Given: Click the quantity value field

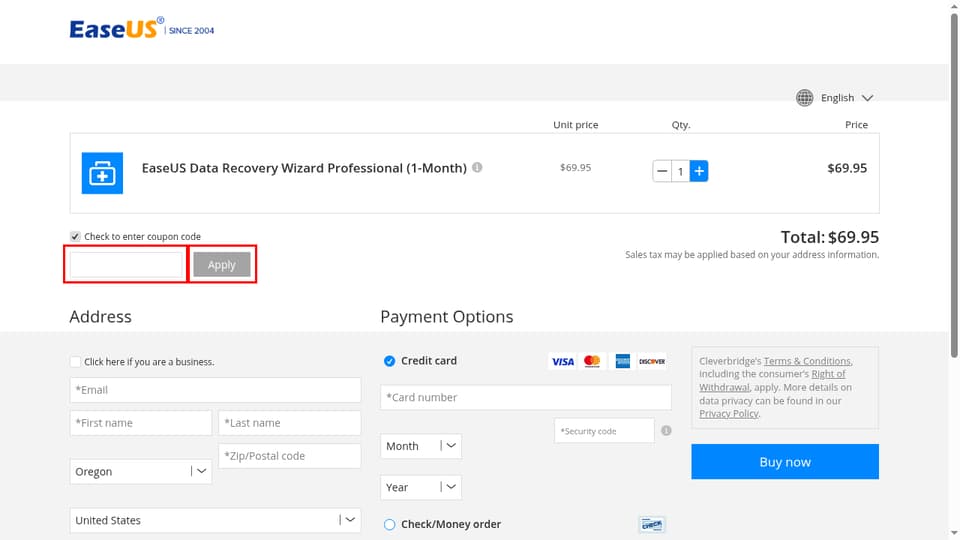Looking at the screenshot, I should (680, 171).
